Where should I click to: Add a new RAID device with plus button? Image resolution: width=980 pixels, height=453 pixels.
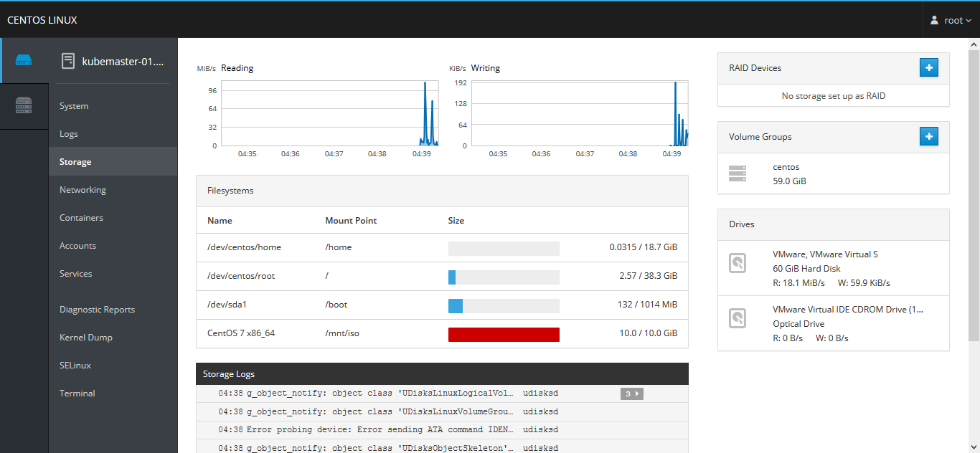928,68
